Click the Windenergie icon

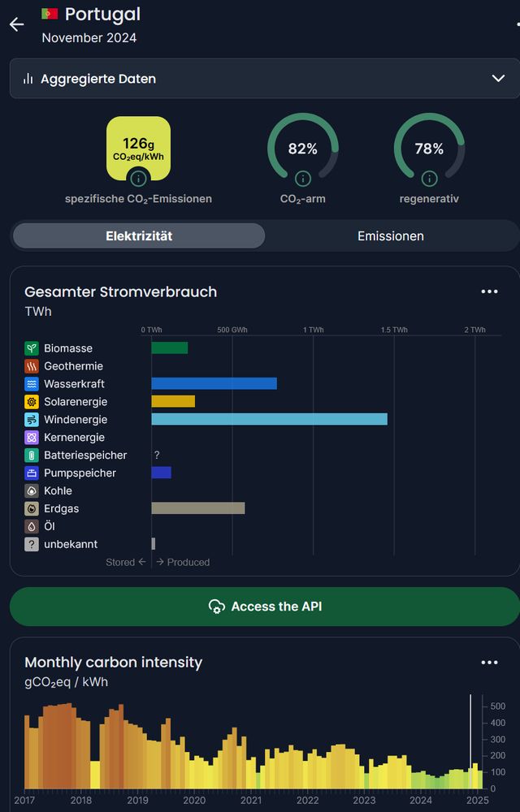pyautogui.click(x=32, y=420)
